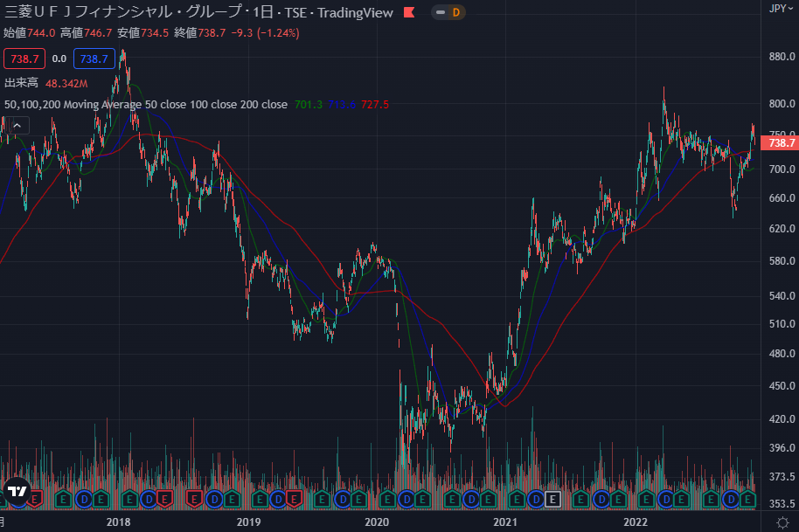The image size is (799, 532).
Task: Click the 540.0 price axis label
Action: pos(782,296)
